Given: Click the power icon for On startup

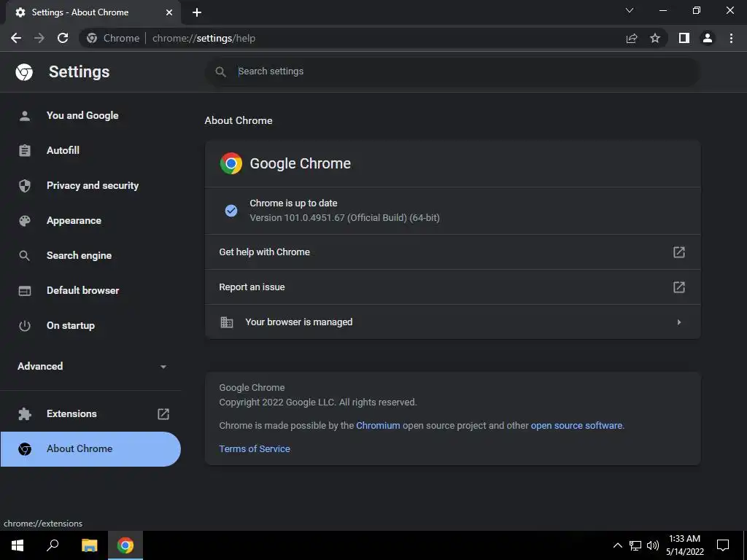Looking at the screenshot, I should pos(25,326).
